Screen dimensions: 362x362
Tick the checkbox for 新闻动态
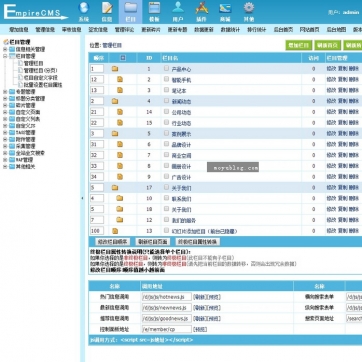166,101
